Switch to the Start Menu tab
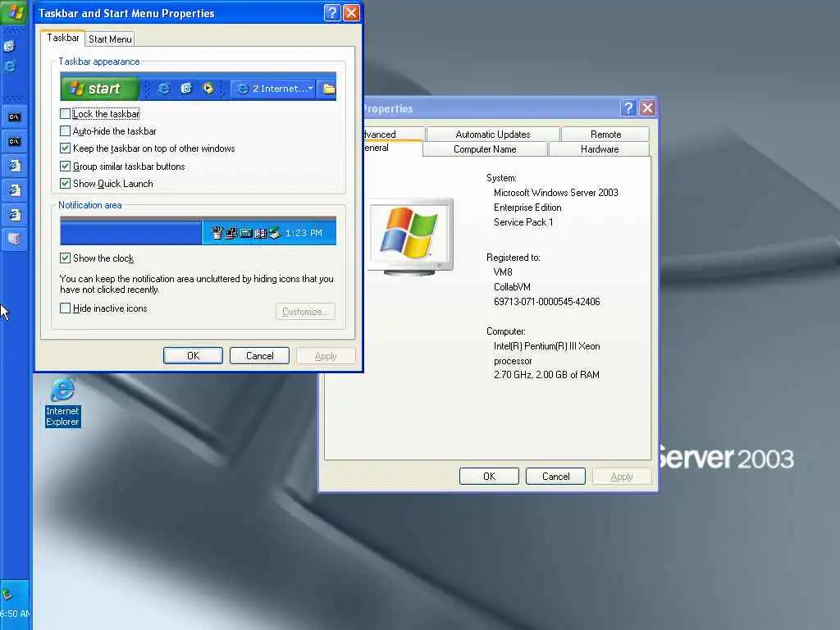Viewport: 840px width, 630px height. tap(110, 39)
